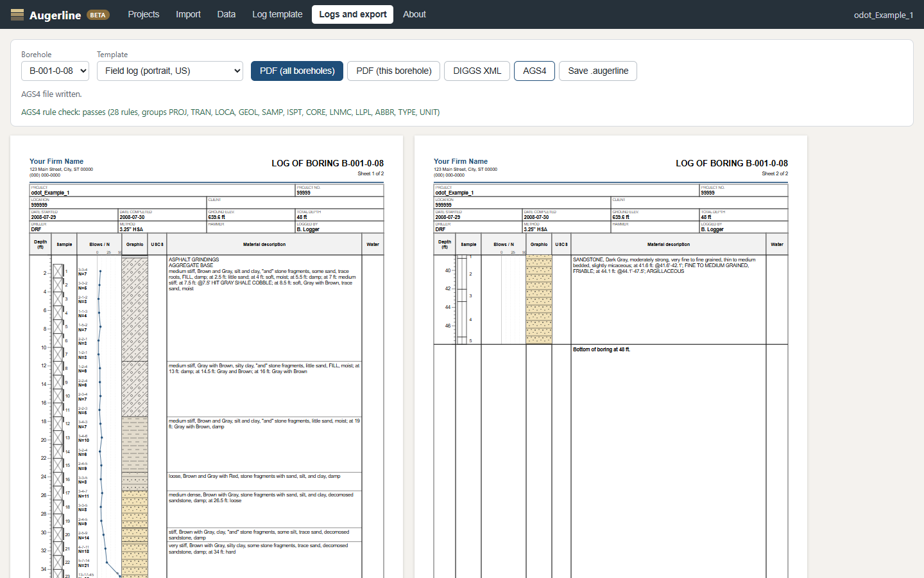Click sheet 1 'loose, Brown and Gray with Red' description
This screenshot has height=578, width=924.
click(x=254, y=477)
